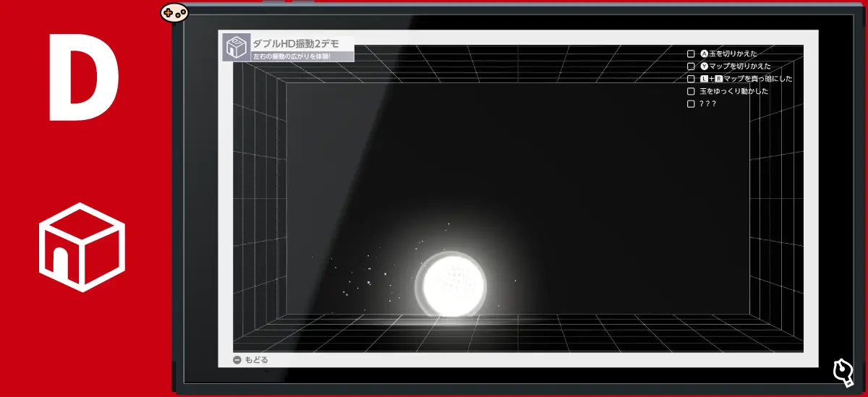Click the pen nib icon at bottom-right
This screenshot has width=868, height=397.
coord(843,372)
